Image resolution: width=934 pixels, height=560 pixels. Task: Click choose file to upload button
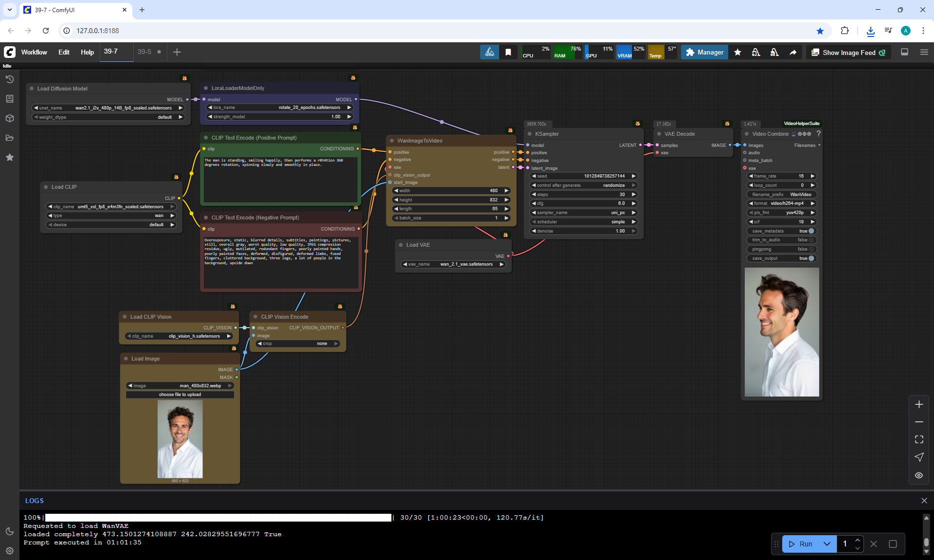[180, 395]
